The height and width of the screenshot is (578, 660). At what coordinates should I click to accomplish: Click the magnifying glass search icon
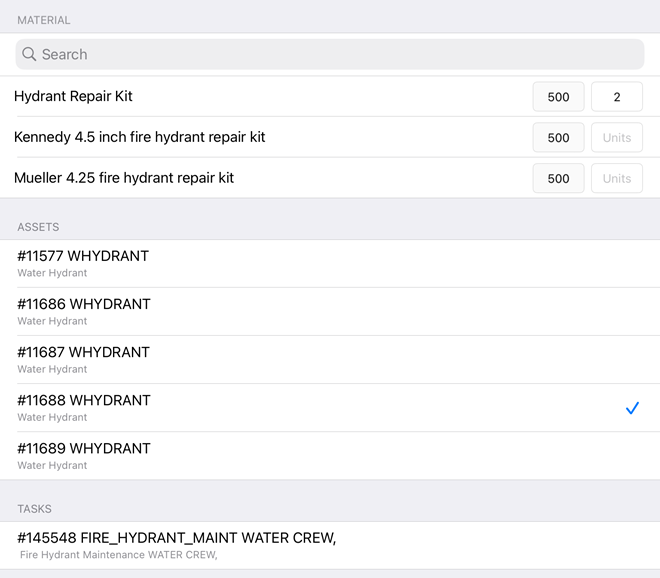(x=29, y=54)
